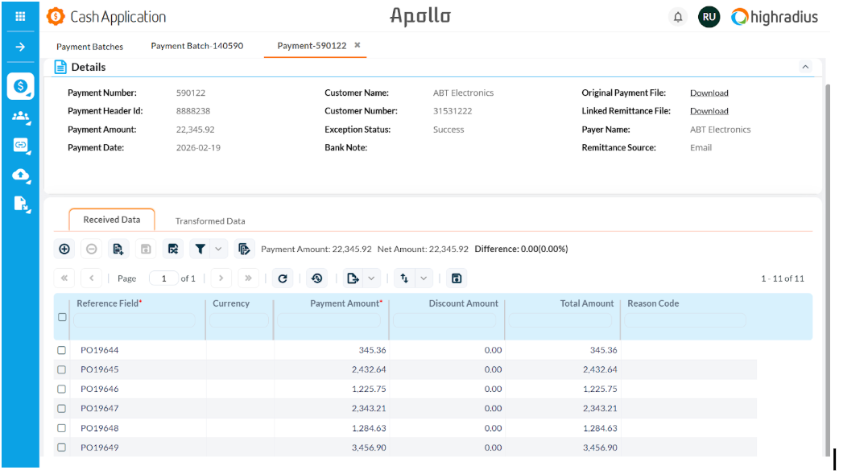The height and width of the screenshot is (474, 868).
Task: Select the checkbox for PO19647
Action: point(61,409)
